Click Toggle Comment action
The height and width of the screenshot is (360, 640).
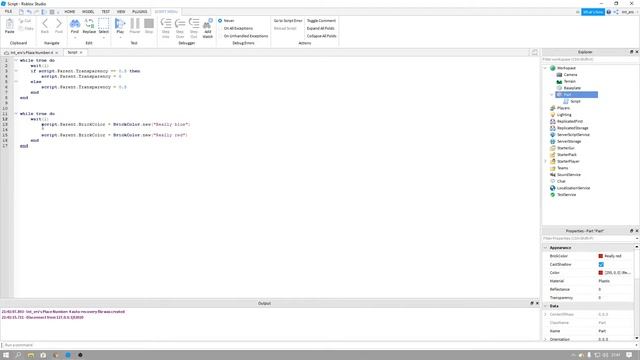point(321,21)
